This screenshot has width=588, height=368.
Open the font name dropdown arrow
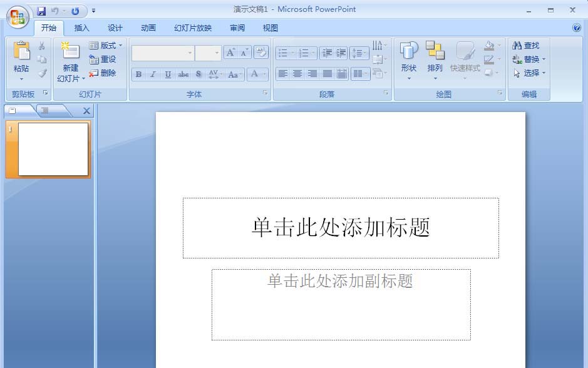pos(190,53)
